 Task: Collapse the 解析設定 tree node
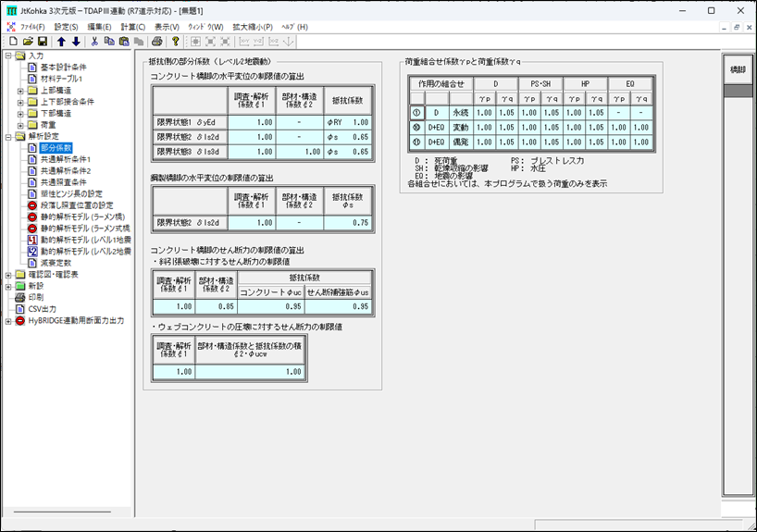(8, 136)
